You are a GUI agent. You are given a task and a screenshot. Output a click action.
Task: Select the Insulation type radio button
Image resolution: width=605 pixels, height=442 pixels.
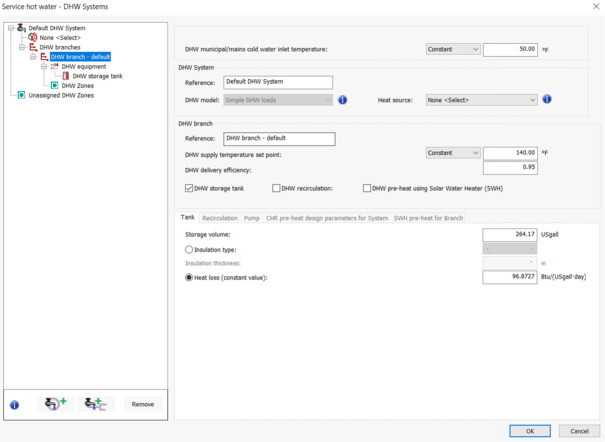click(189, 249)
